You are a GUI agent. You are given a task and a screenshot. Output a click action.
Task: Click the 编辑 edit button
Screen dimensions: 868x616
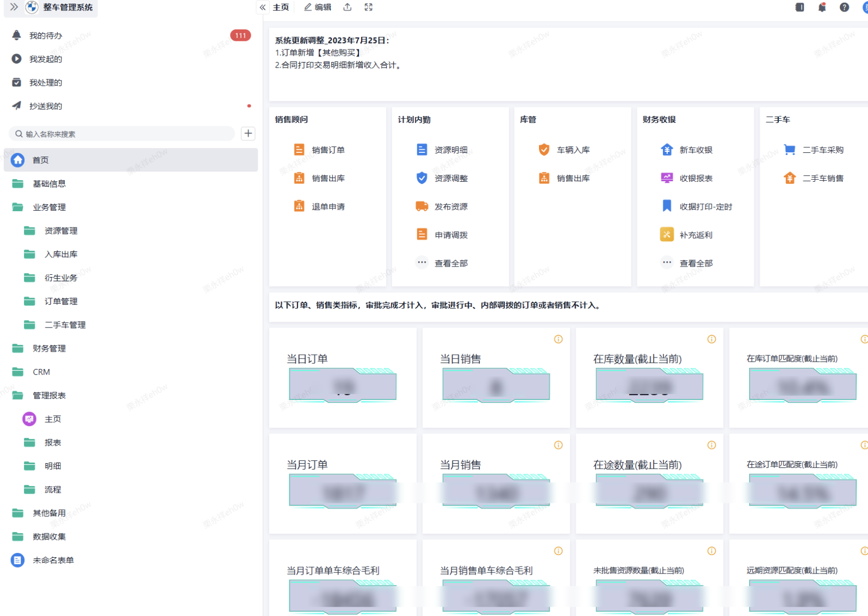click(318, 7)
